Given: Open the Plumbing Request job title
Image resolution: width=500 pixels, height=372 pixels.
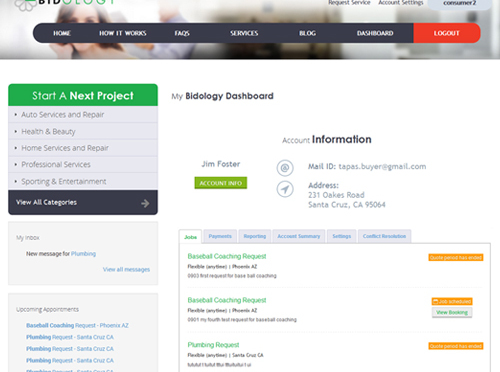Looking at the screenshot, I should tap(213, 345).
